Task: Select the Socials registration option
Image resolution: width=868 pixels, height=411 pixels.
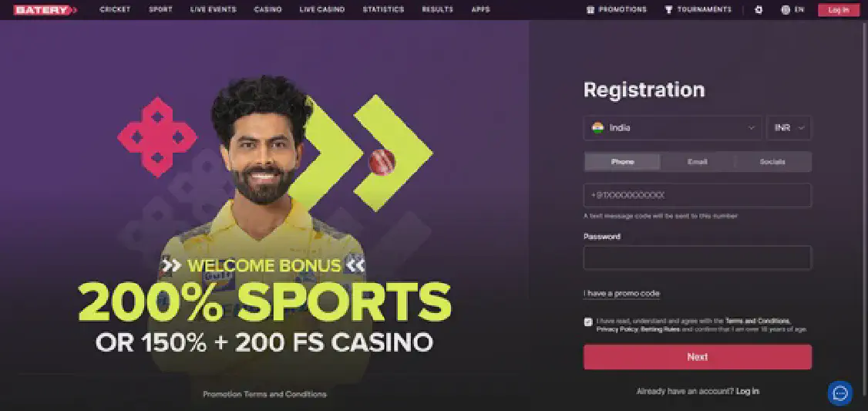Action: (x=772, y=162)
